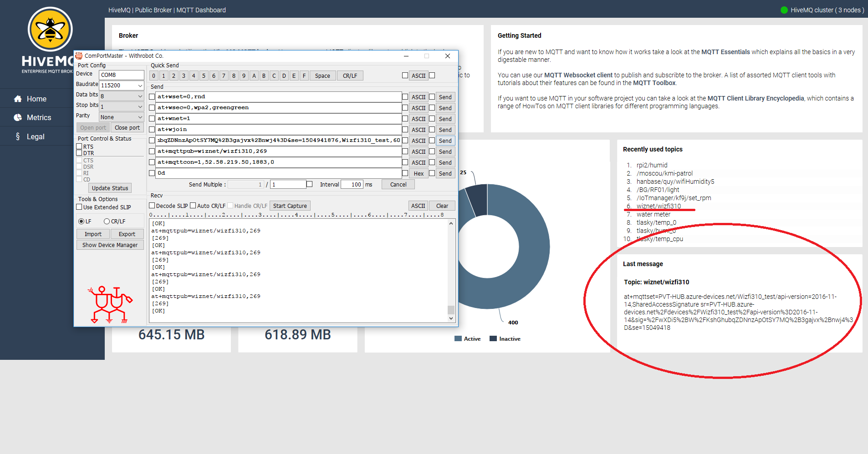This screenshot has width=868, height=454.
Task: Open the Data bits dropdown
Action: 121,96
